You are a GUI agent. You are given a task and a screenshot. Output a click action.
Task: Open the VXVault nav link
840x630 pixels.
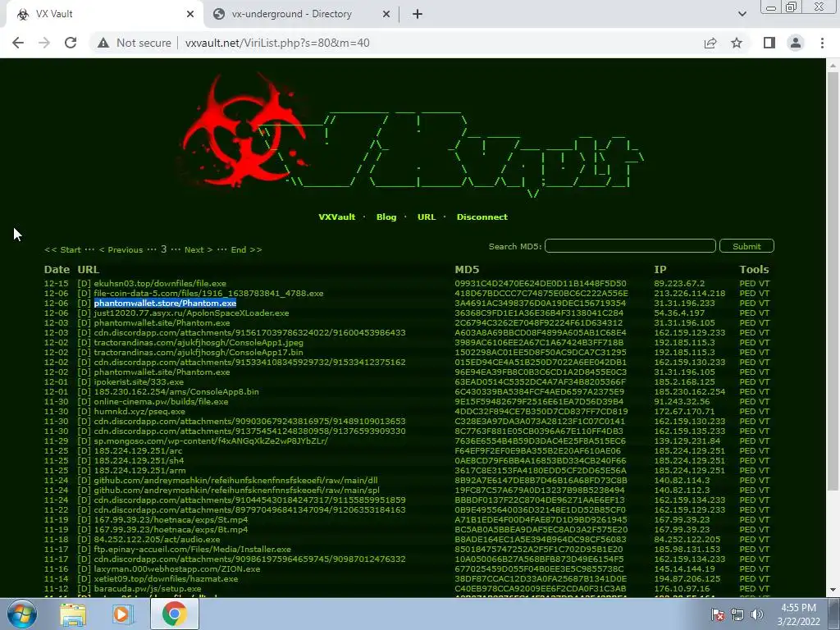pyautogui.click(x=336, y=217)
